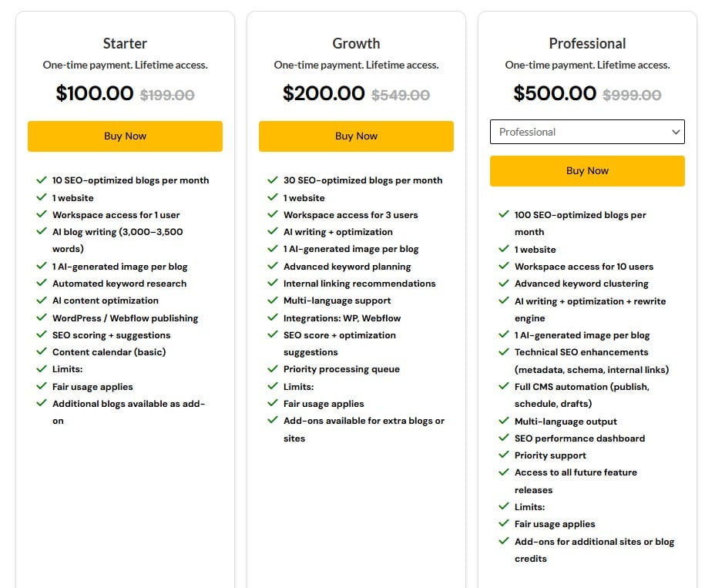
Task: Click the Starter plan heading
Action: click(x=125, y=43)
